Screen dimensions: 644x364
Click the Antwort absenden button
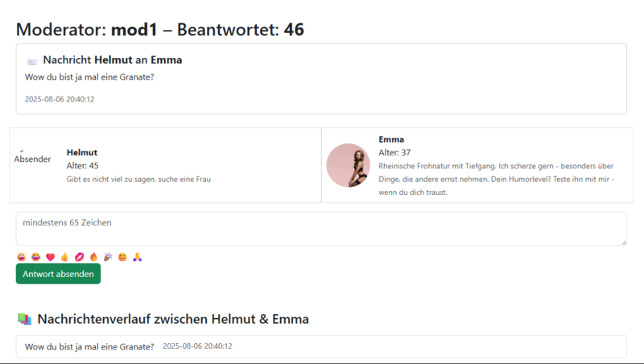pos(58,274)
